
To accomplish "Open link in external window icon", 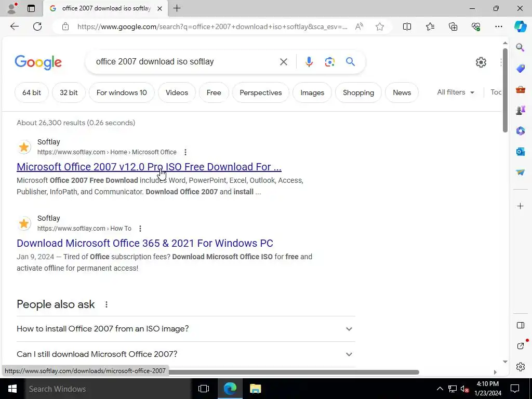I will coord(521,345).
